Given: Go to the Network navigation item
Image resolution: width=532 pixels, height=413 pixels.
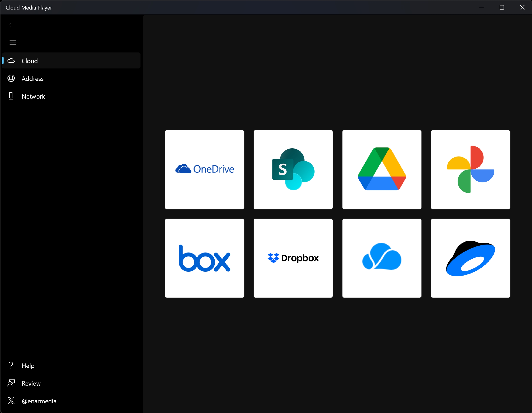Looking at the screenshot, I should (33, 96).
